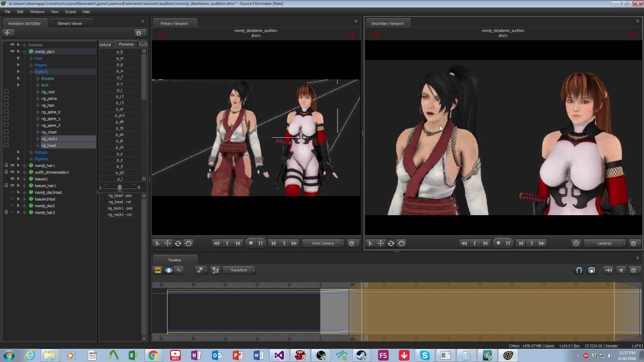Step one frame back in Primary Viewport
The image size is (644, 362).
coord(238,243)
